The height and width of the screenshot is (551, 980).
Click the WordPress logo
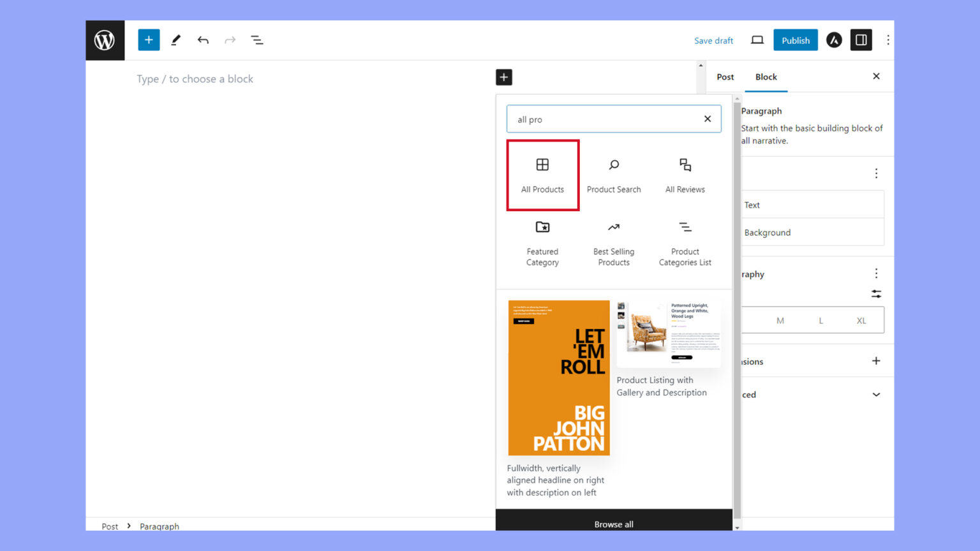click(105, 40)
